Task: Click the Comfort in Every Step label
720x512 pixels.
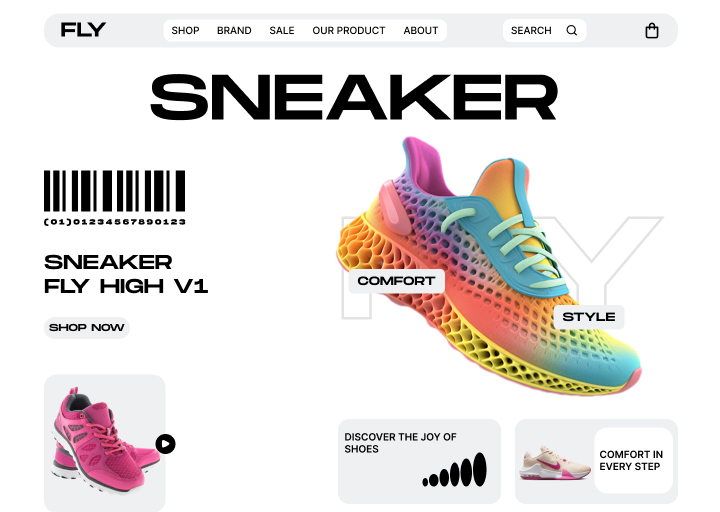Action: (x=631, y=461)
